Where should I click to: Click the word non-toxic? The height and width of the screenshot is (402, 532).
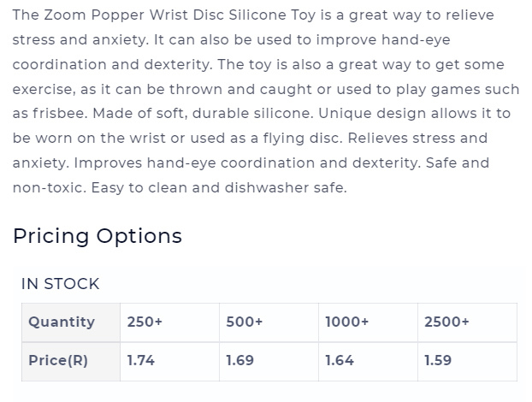pyautogui.click(x=50, y=187)
